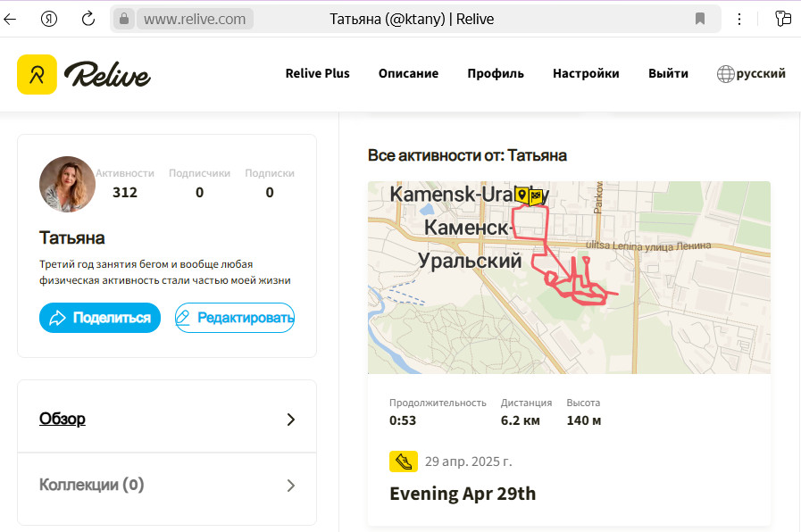Open the Yandex home icon in toolbar
This screenshot has height=532, width=801.
pos(49,20)
